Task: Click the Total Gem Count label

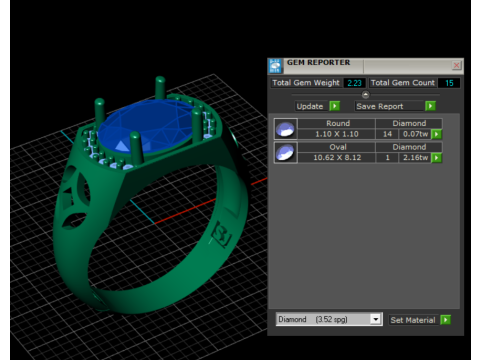Action: point(403,83)
